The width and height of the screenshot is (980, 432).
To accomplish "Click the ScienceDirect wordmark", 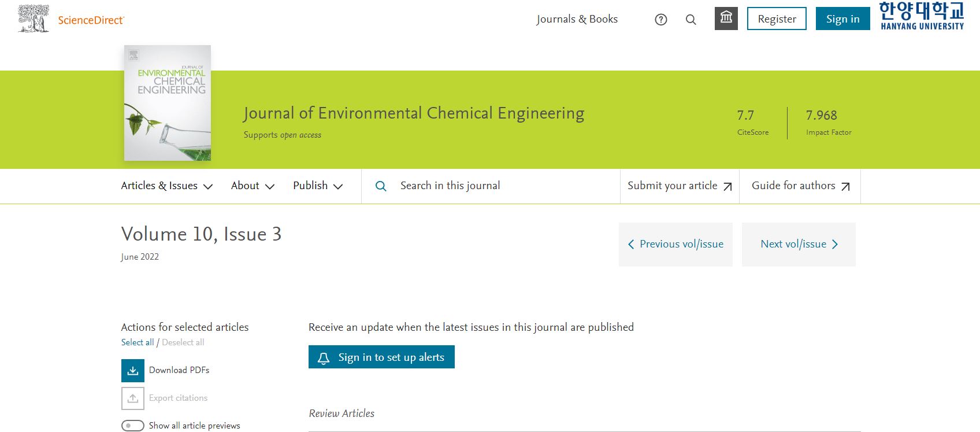I will (x=91, y=20).
